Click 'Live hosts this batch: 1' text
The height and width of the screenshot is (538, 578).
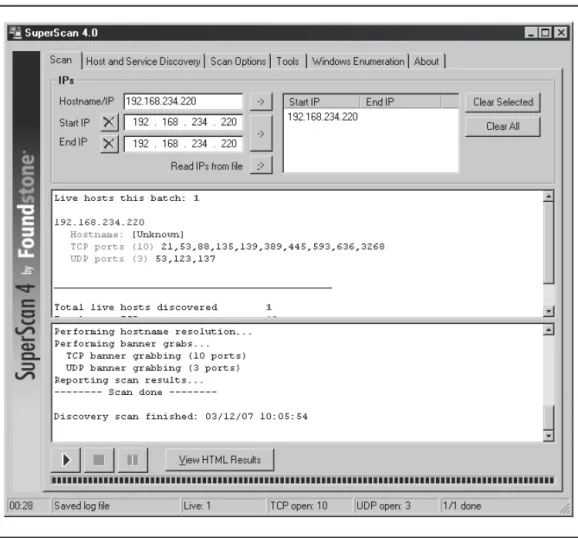coord(127,198)
